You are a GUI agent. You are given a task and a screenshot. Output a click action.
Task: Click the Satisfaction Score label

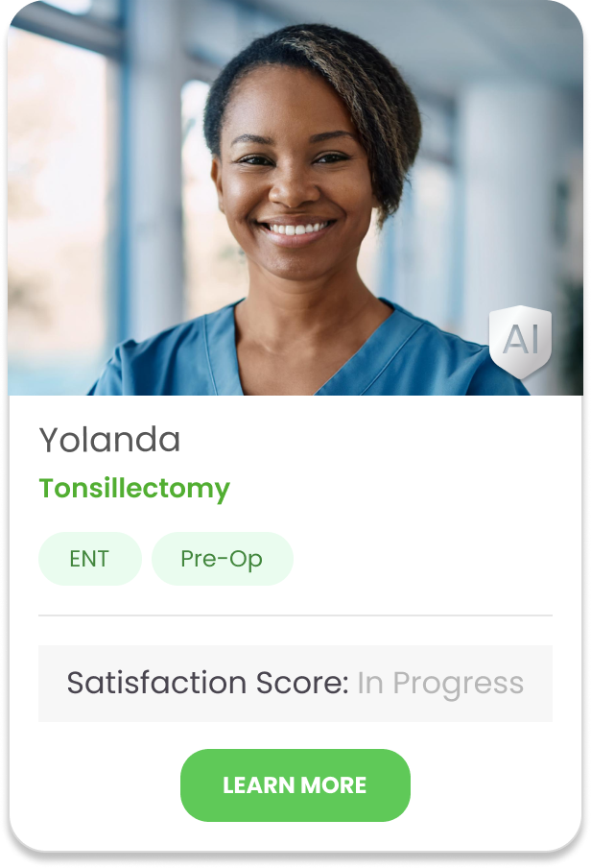[207, 683]
